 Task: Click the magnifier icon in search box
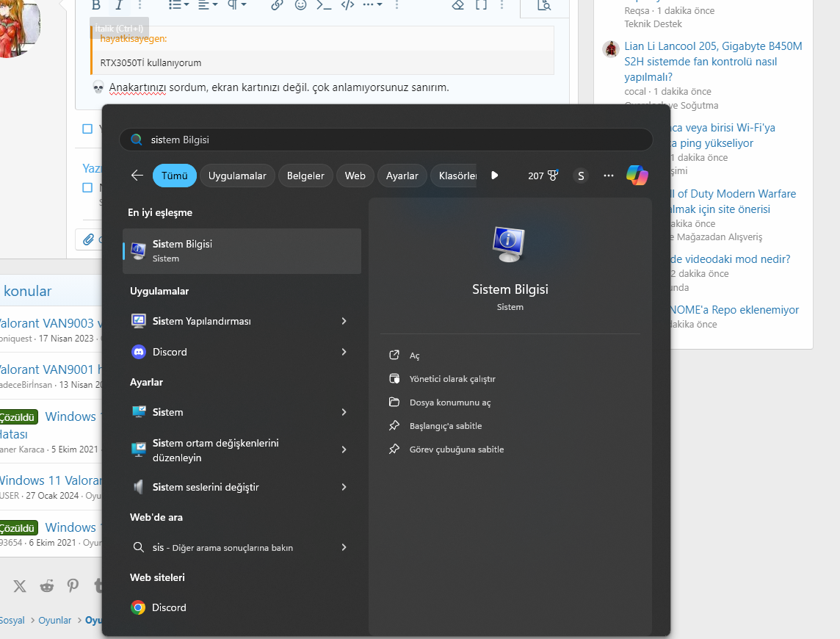[x=137, y=140]
